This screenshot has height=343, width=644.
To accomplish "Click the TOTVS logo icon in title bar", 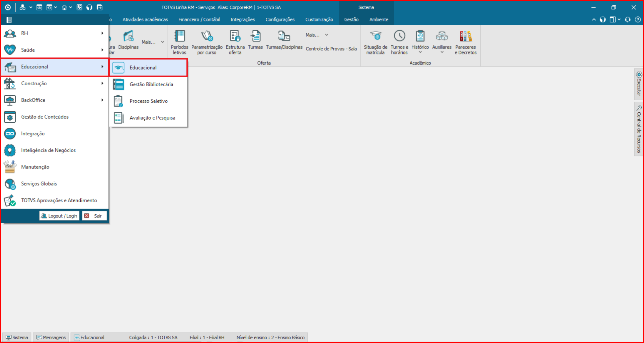I will click(x=8, y=7).
